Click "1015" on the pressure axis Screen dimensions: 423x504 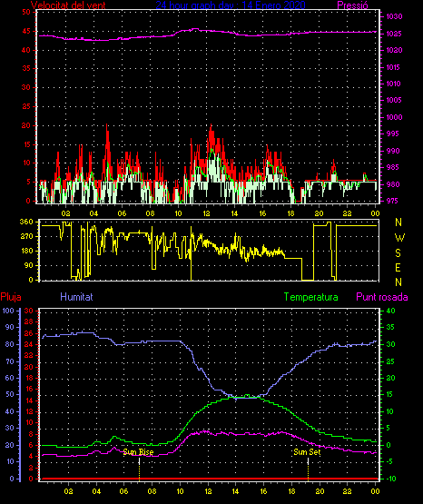tap(394, 67)
